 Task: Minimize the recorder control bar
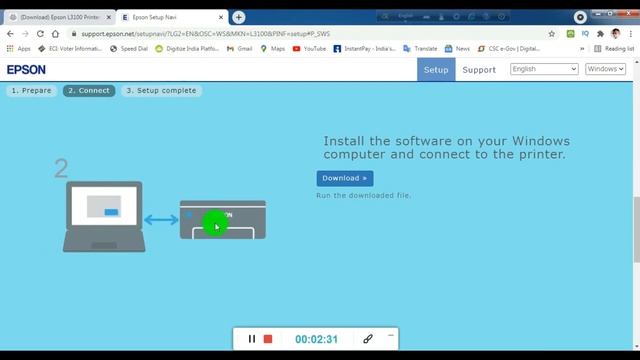point(391,335)
